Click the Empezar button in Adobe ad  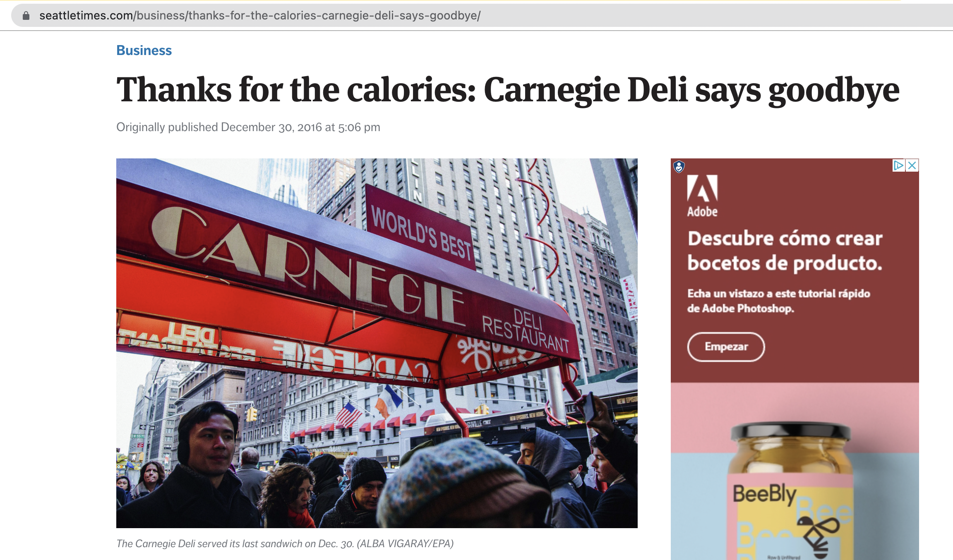click(726, 347)
